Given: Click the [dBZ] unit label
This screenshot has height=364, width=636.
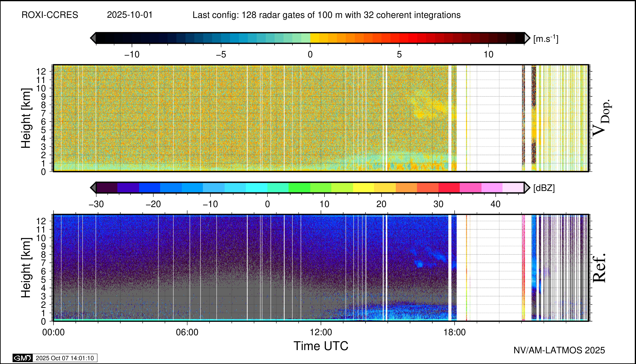Looking at the screenshot, I should (x=544, y=188).
